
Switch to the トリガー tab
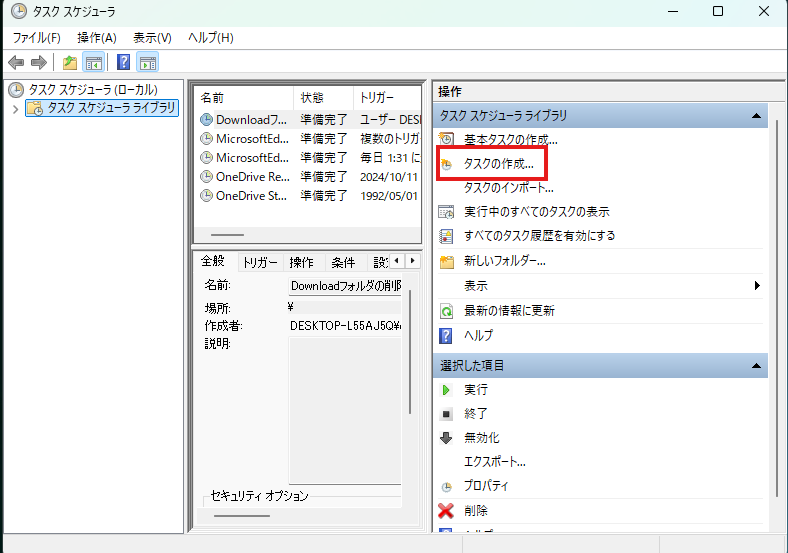[x=260, y=262]
